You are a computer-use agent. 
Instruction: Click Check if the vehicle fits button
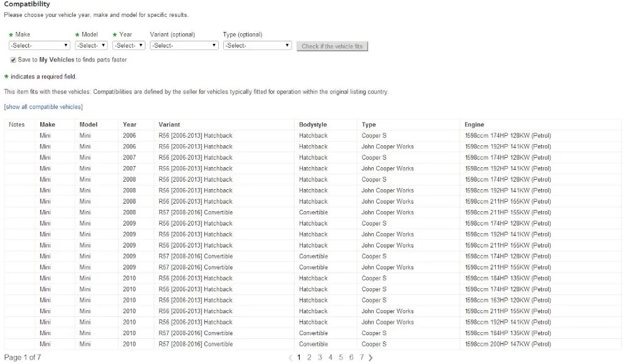click(x=332, y=46)
